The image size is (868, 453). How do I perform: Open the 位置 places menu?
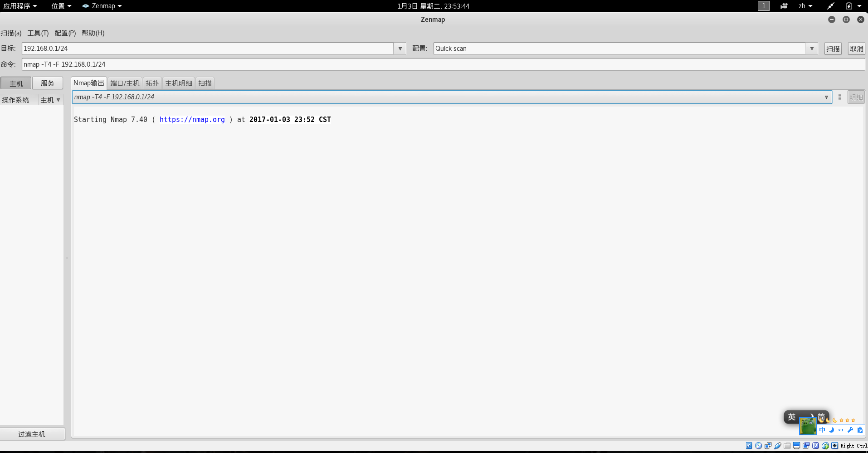pos(61,6)
